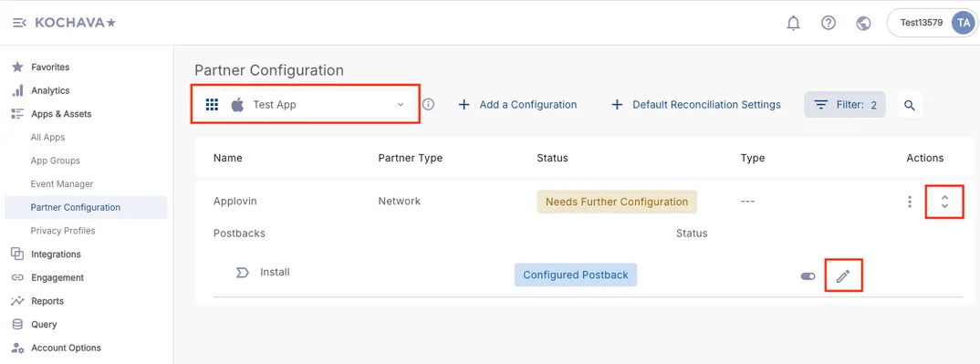Image resolution: width=980 pixels, height=364 pixels.
Task: Collapse the Applovin row expander arrows
Action: [944, 202]
